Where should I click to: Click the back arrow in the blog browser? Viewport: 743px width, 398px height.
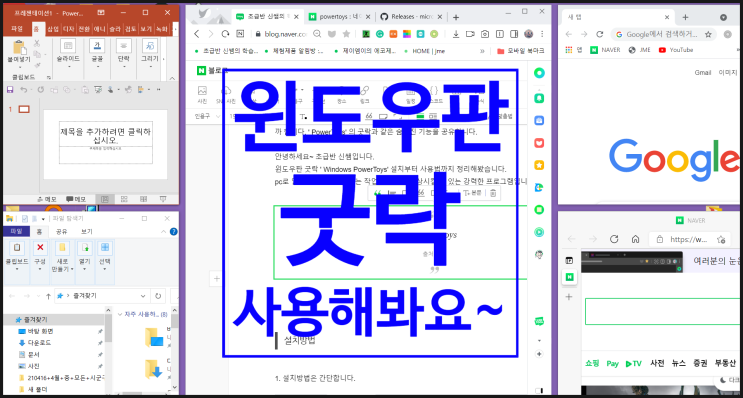point(197,34)
